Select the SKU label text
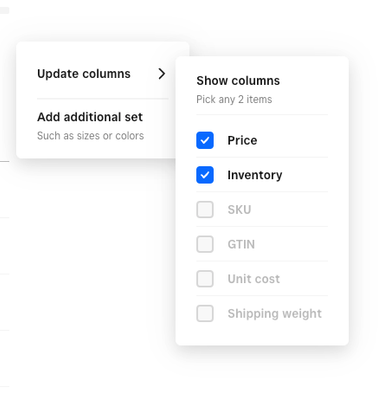384x400 pixels. [x=239, y=210]
